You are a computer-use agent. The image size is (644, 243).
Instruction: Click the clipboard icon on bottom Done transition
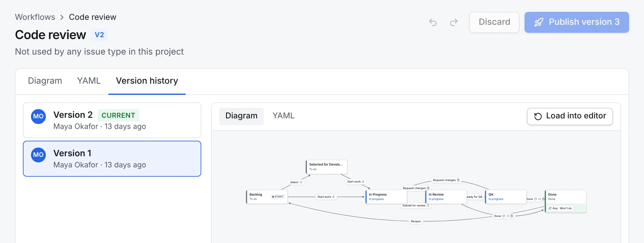coord(511,216)
